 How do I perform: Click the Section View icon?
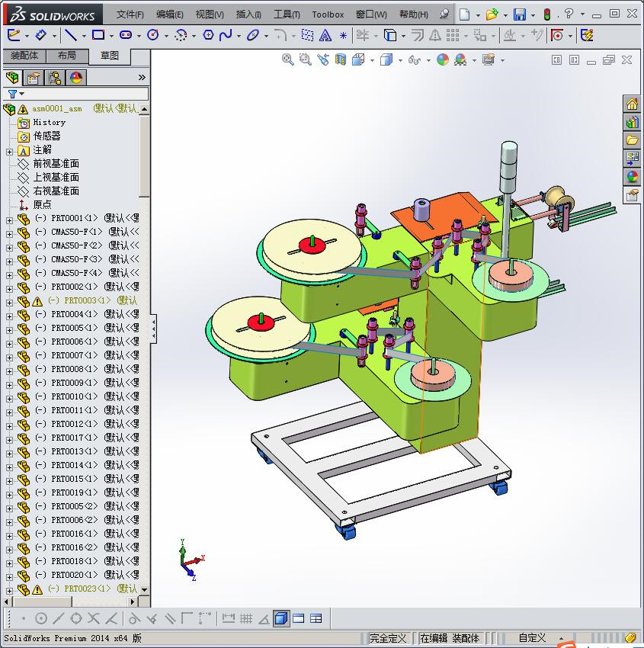tap(341, 60)
